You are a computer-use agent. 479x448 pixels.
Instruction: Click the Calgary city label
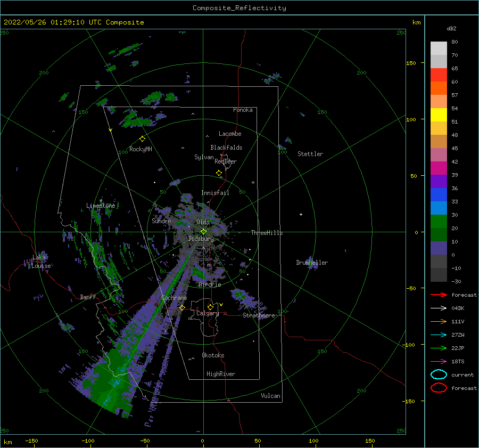tap(208, 313)
